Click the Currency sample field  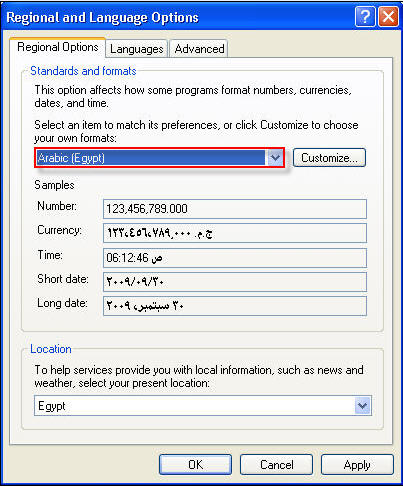235,233
